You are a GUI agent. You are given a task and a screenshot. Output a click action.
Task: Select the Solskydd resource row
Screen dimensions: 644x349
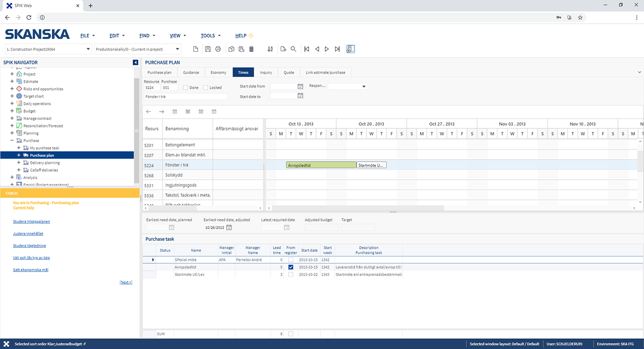pos(203,175)
